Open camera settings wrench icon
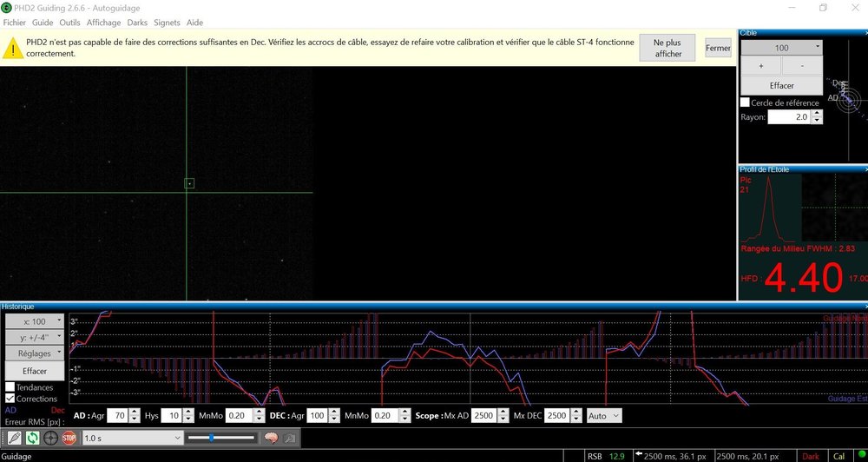The image size is (868, 462). coord(288,439)
